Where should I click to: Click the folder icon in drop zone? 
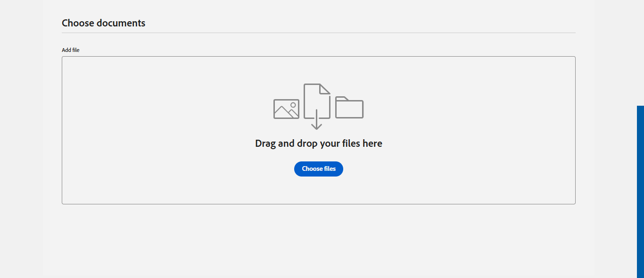coord(349,107)
